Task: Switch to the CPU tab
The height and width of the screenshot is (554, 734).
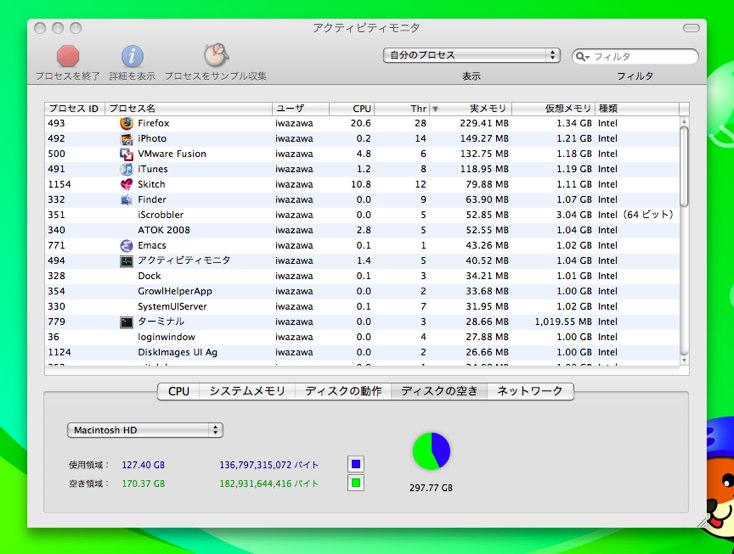Action: pyautogui.click(x=178, y=391)
